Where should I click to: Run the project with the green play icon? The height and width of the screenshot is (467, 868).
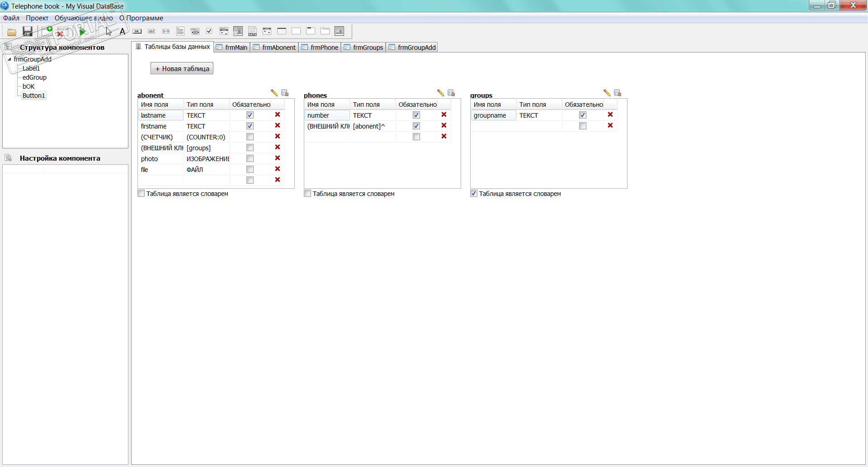[82, 31]
